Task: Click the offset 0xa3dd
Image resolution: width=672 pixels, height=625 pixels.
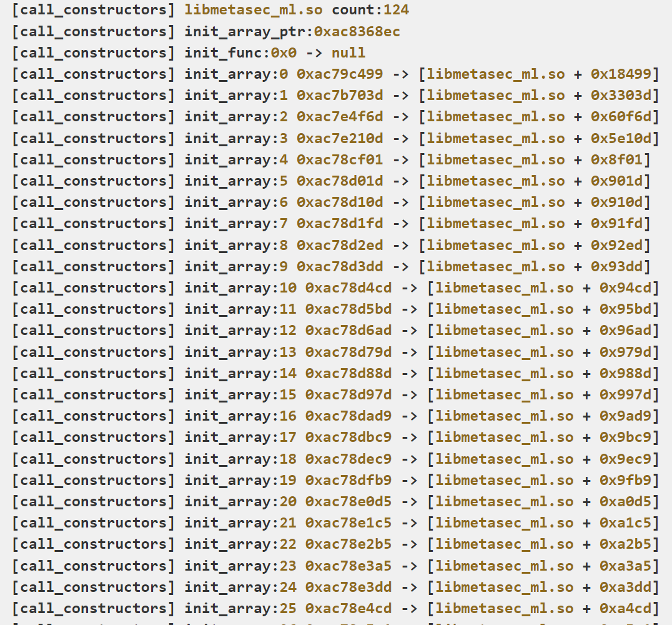Action: (626, 587)
